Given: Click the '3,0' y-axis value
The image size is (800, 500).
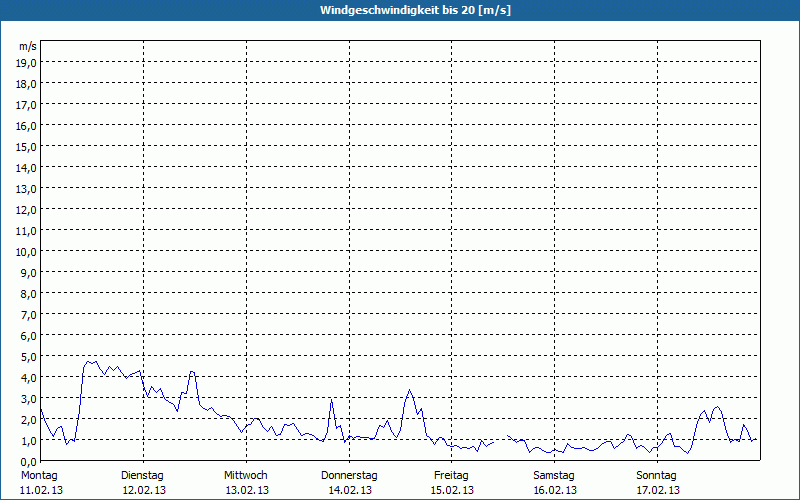Looking at the screenshot, I should click(29, 398).
